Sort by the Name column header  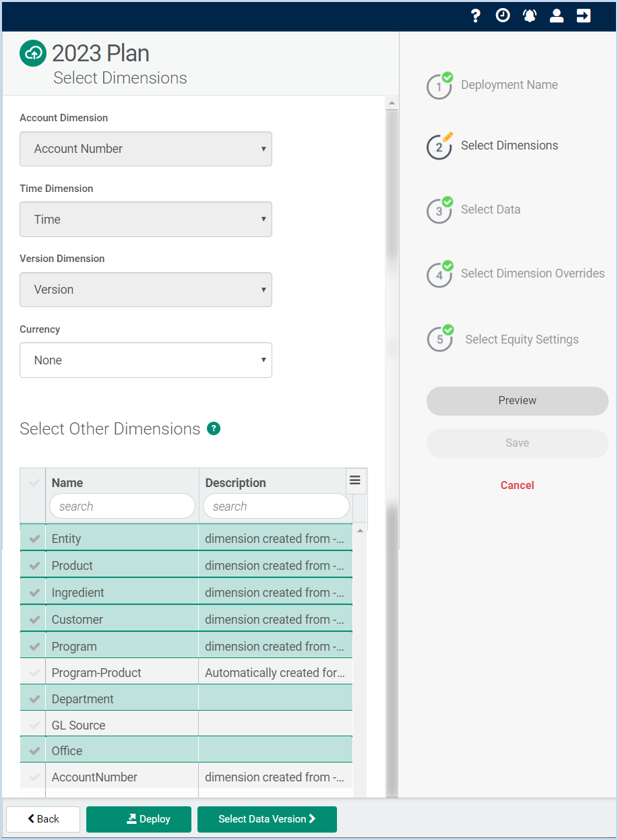click(x=67, y=482)
